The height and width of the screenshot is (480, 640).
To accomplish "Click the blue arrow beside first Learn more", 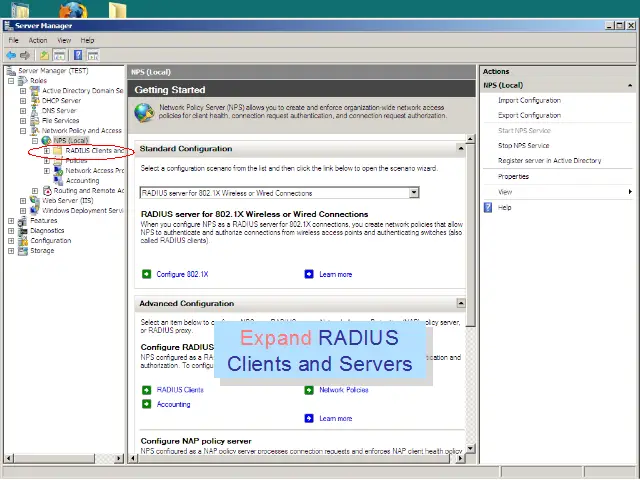I will tap(309, 274).
